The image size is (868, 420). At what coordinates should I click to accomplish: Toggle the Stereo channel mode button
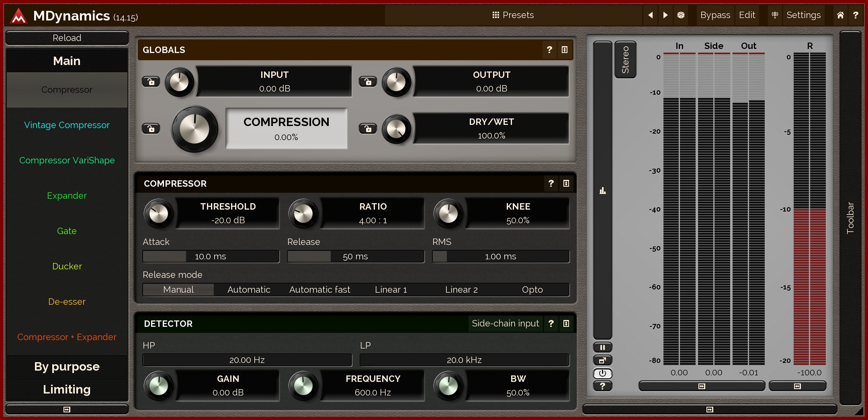pyautogui.click(x=625, y=59)
